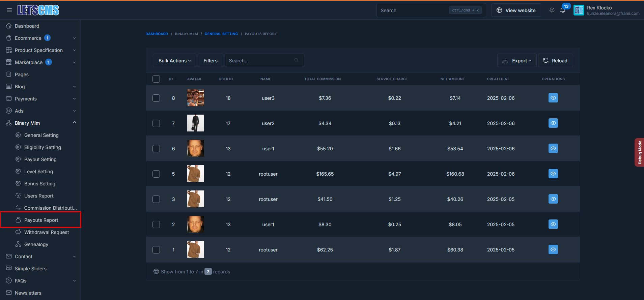Expand the Ecommerce menu chevron
This screenshot has width=644, height=300.
(x=74, y=38)
